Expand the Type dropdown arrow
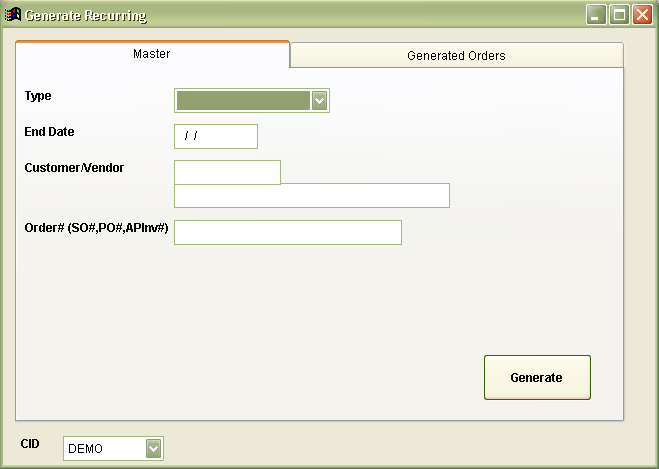 [x=320, y=100]
